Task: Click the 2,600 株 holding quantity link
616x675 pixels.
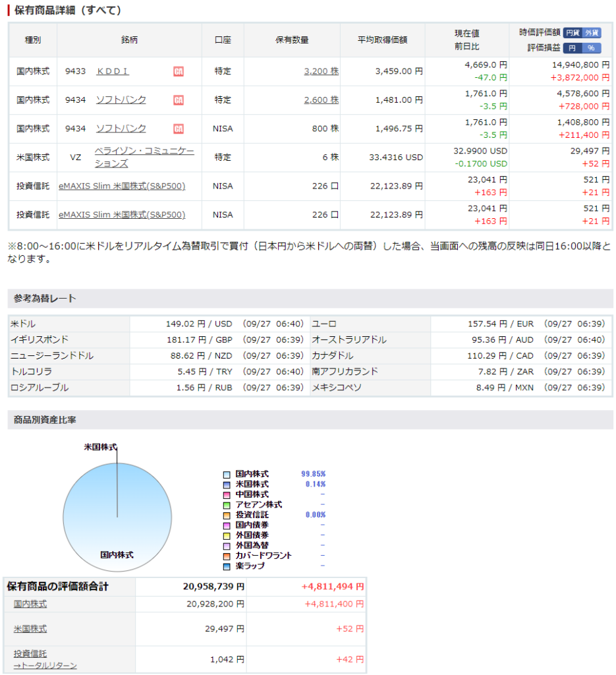Action: pyautogui.click(x=321, y=100)
